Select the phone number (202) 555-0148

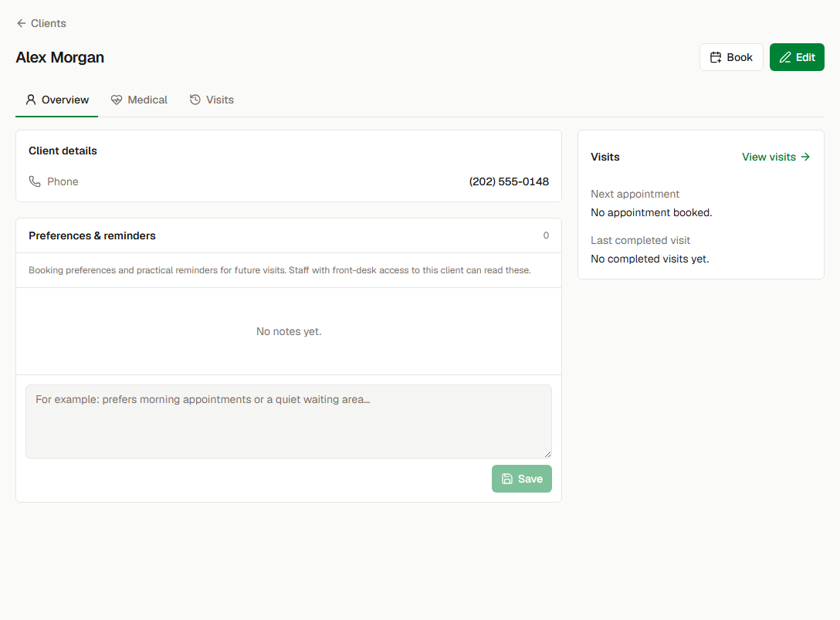509,181
